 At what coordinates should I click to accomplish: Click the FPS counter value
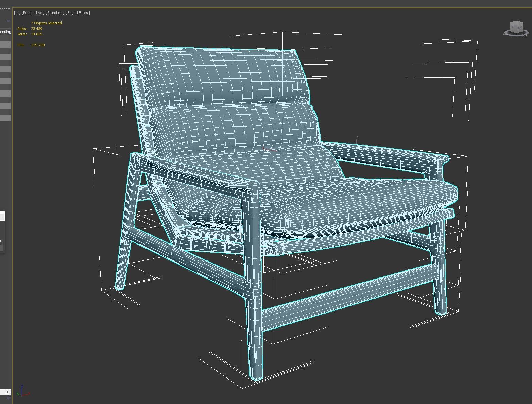(38, 45)
